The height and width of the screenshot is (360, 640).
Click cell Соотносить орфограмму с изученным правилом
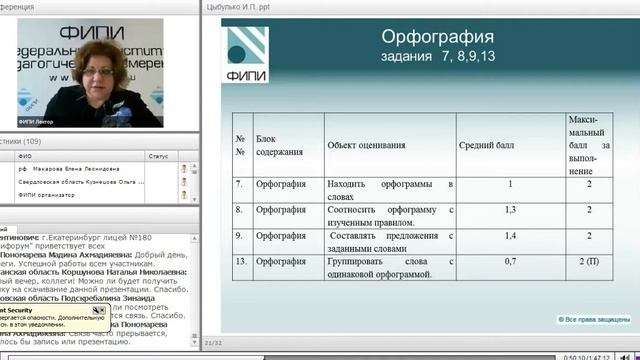(x=390, y=216)
